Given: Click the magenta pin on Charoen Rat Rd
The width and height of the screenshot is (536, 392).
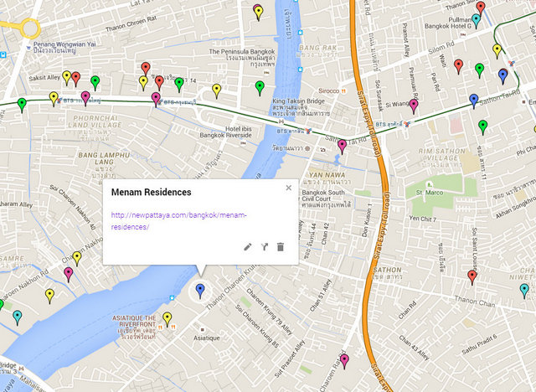Looking at the screenshot, I should click(344, 362).
